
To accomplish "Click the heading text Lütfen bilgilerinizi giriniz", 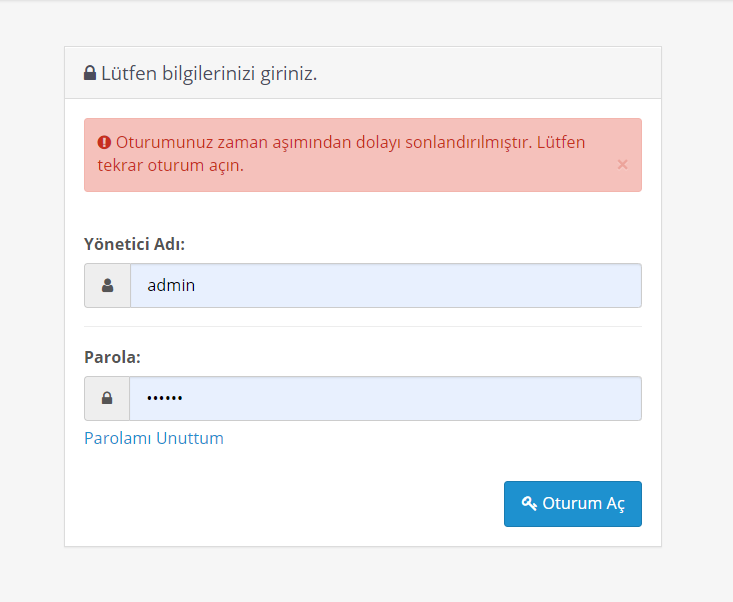I will pos(209,73).
